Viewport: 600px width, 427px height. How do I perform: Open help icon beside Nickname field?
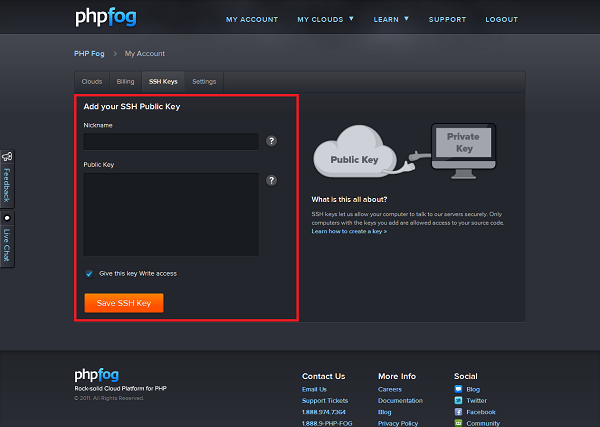(x=271, y=141)
